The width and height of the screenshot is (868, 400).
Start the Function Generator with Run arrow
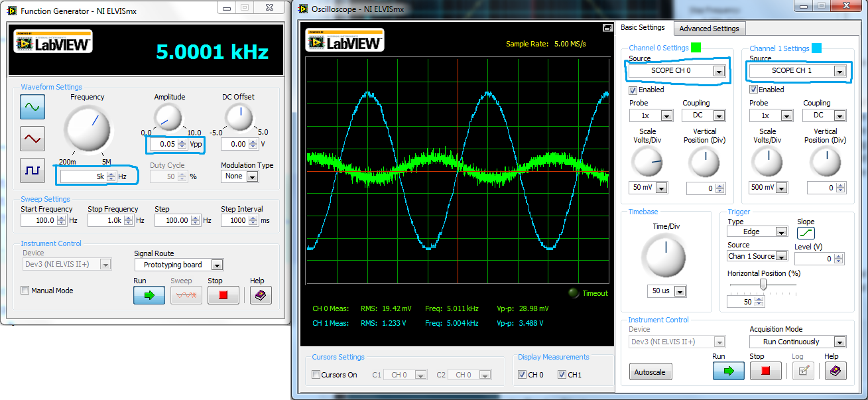click(149, 295)
